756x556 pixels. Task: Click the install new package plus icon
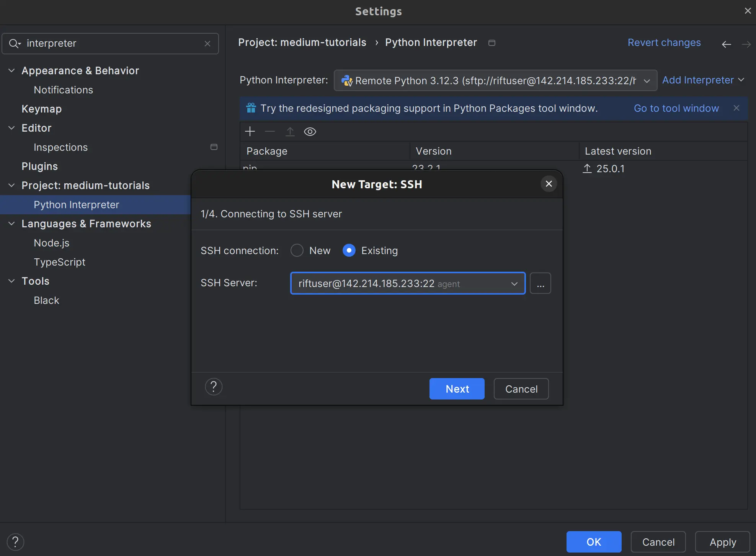tap(250, 131)
